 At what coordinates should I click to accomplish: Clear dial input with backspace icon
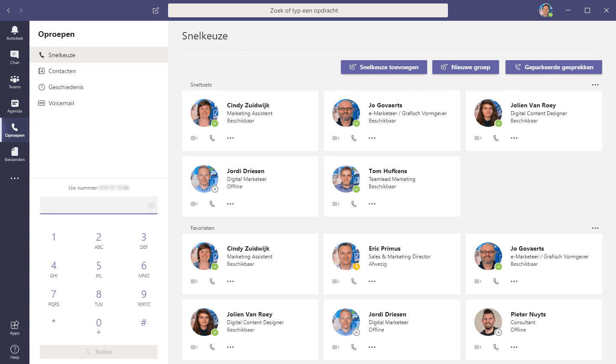[x=151, y=206]
